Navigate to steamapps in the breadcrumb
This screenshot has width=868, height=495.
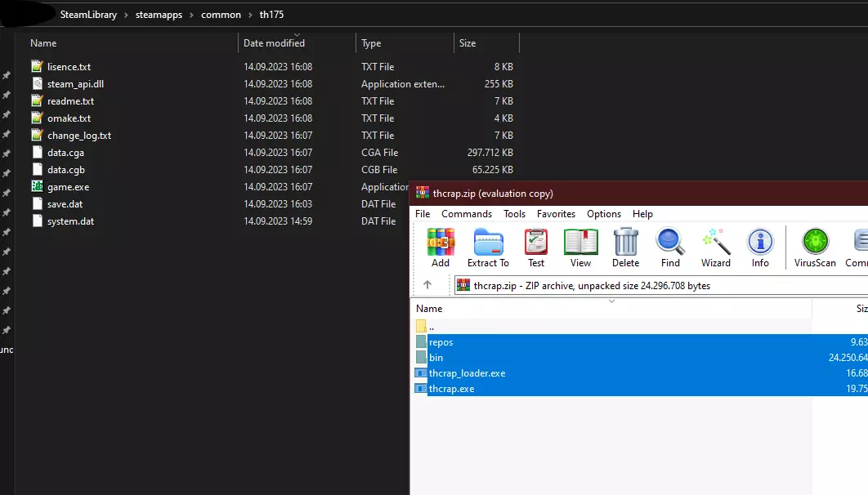pyautogui.click(x=159, y=15)
